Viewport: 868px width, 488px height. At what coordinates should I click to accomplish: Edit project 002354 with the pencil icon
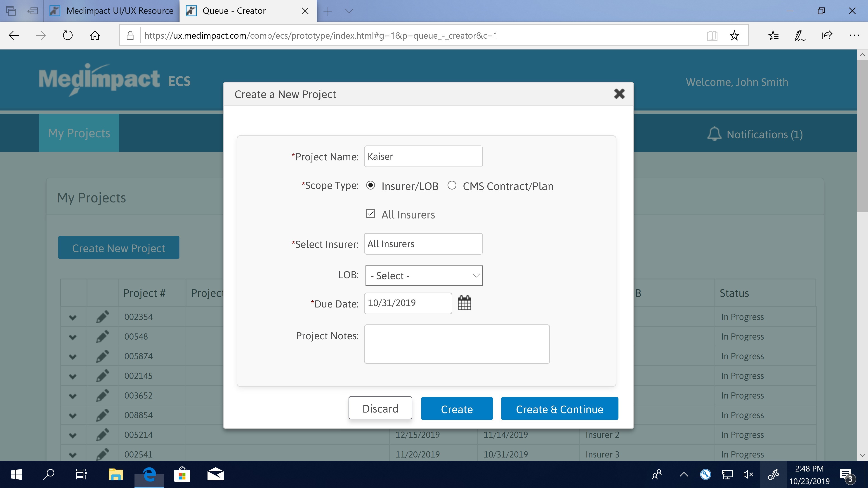tap(102, 317)
